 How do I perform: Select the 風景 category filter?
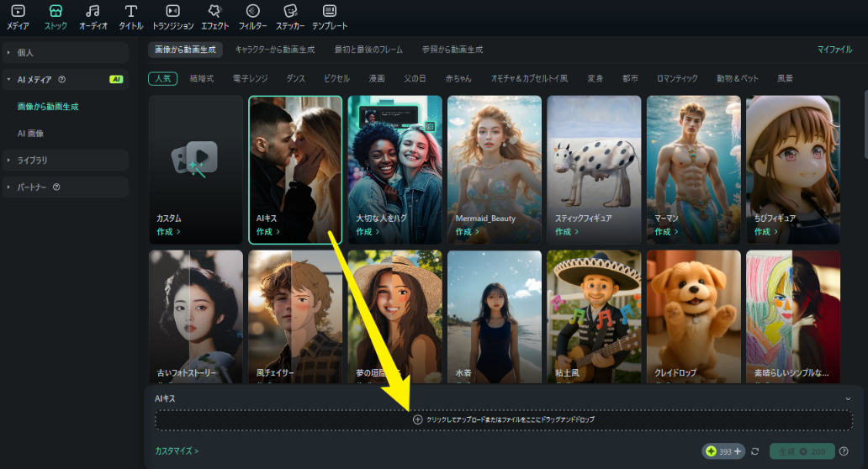785,78
